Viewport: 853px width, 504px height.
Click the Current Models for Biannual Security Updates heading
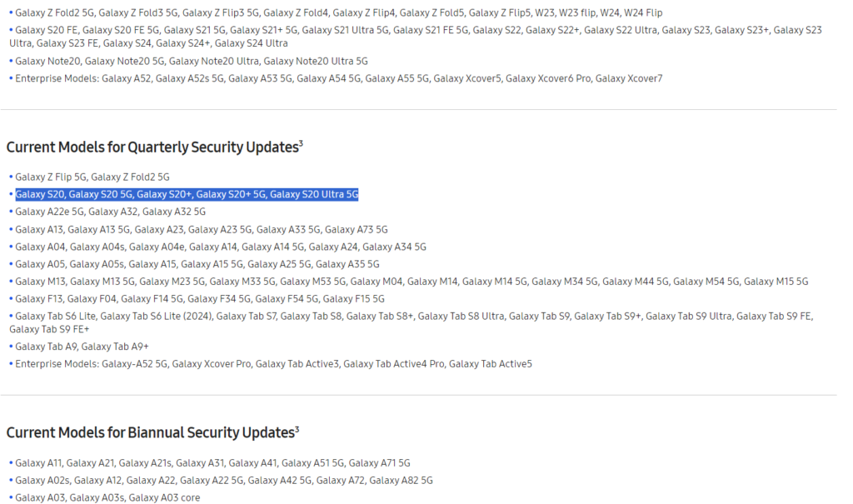tap(153, 432)
